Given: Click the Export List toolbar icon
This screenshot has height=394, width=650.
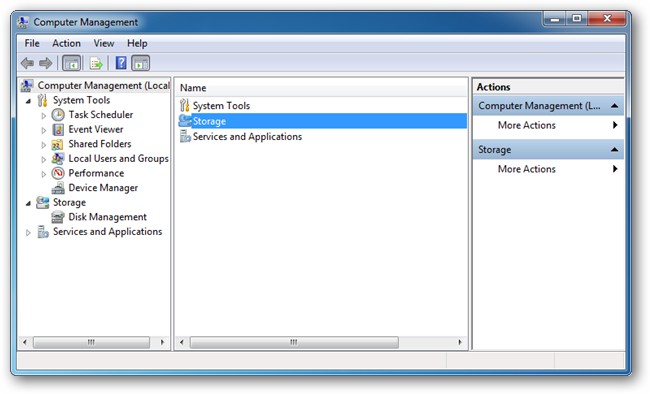Looking at the screenshot, I should pyautogui.click(x=96, y=63).
